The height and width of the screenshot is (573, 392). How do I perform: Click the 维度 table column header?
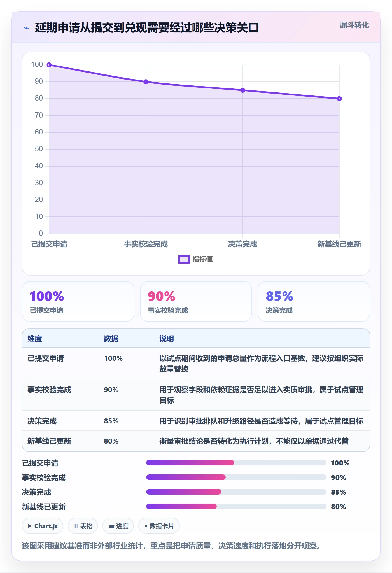point(35,339)
